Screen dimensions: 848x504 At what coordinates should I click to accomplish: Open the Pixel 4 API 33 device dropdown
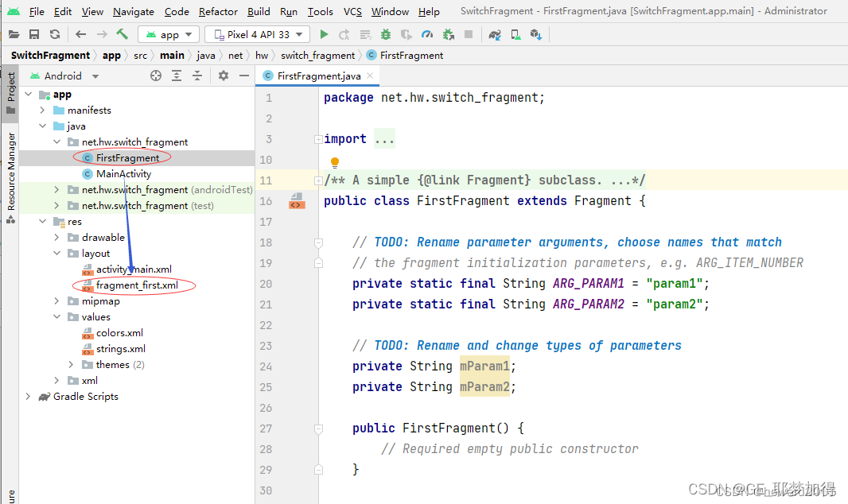tap(258, 34)
